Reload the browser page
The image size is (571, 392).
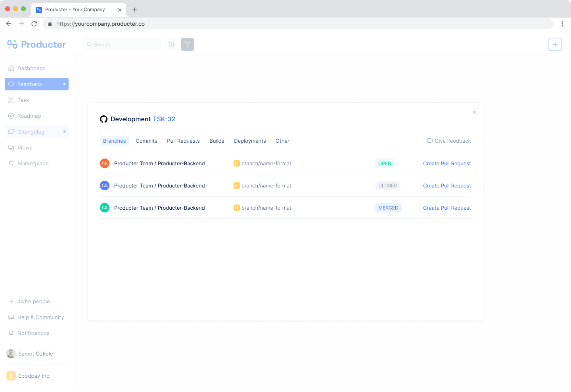coord(34,24)
